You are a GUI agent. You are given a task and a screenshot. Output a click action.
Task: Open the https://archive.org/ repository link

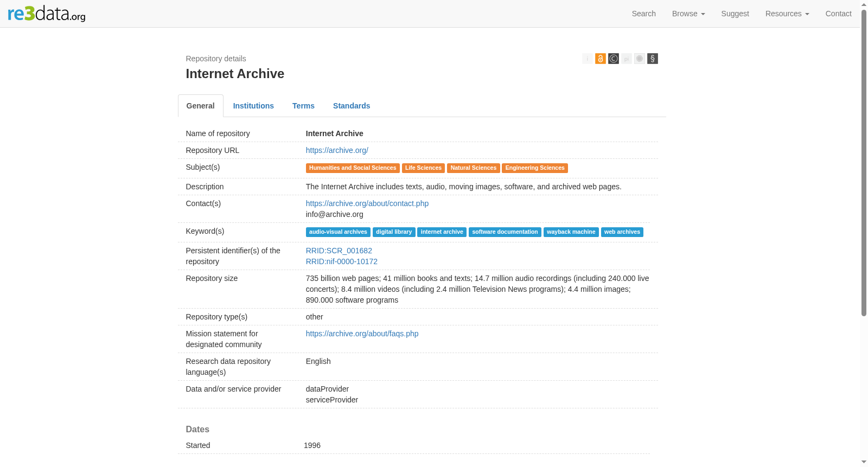(337, 150)
